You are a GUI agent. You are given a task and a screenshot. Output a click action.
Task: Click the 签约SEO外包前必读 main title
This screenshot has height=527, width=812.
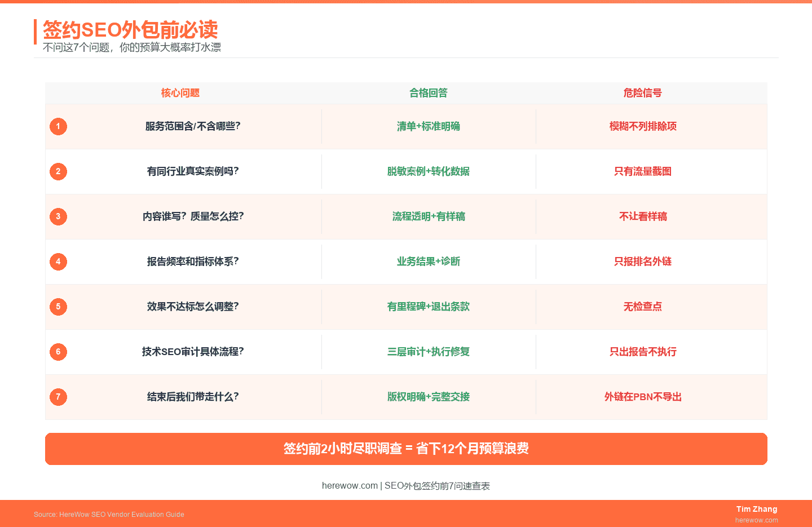point(130,31)
